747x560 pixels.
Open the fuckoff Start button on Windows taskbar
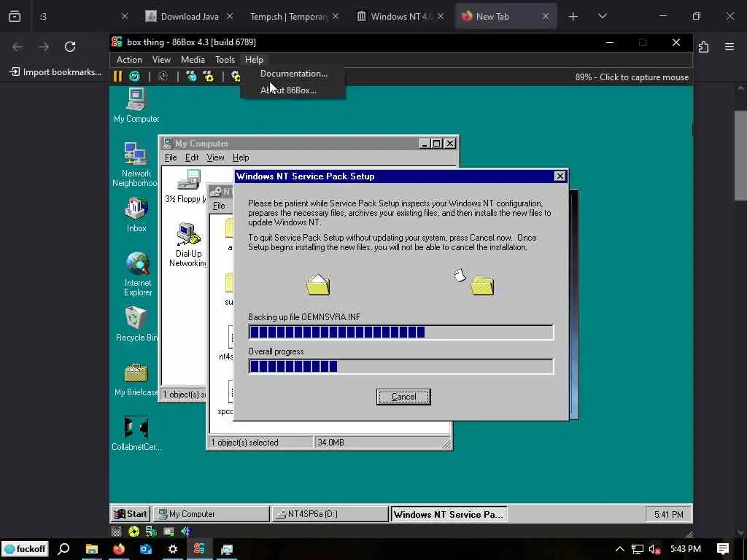[x=25, y=548]
